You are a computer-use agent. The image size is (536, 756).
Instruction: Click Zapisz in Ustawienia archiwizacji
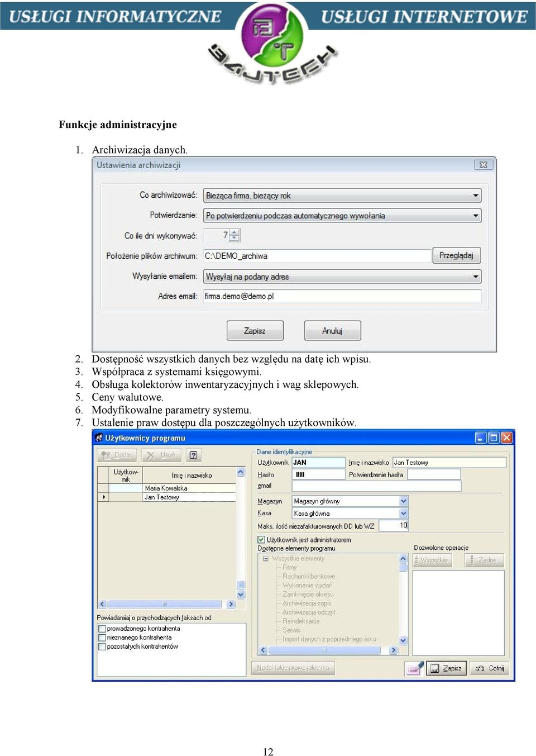coord(255,331)
